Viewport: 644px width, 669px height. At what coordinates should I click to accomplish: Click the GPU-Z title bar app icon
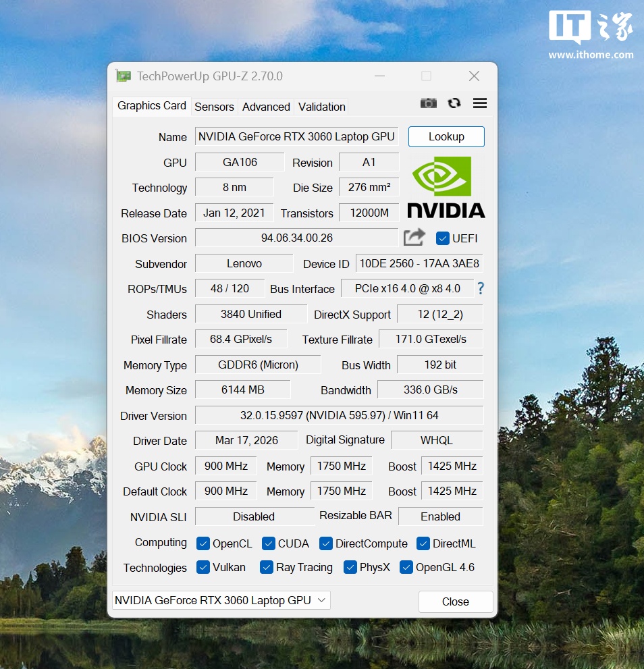point(124,76)
